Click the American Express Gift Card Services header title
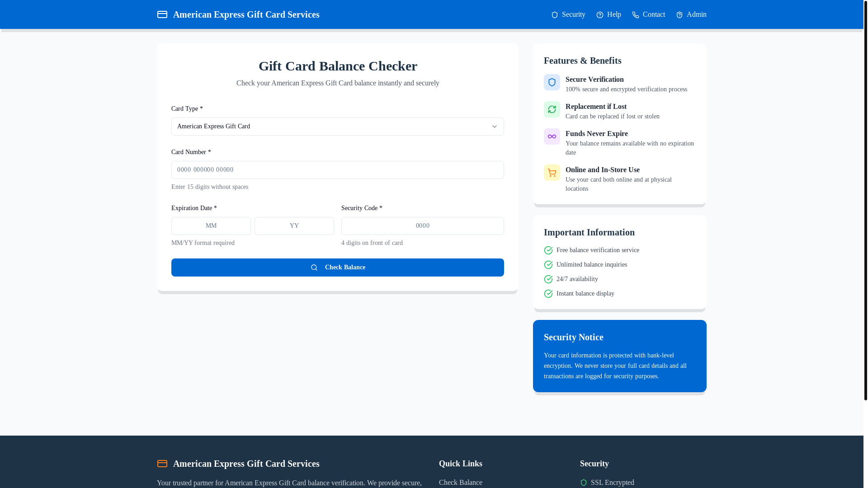 (x=246, y=14)
